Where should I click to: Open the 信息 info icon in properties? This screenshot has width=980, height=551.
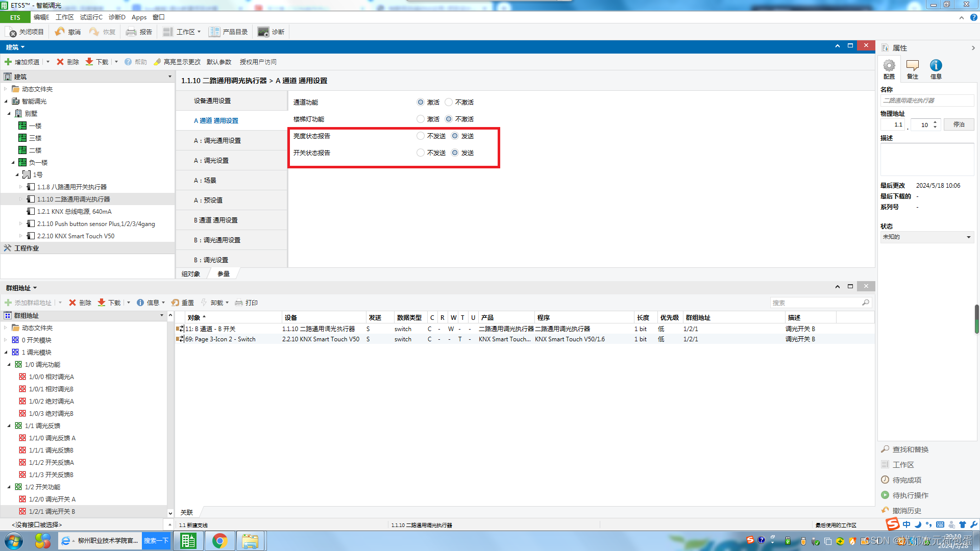click(936, 66)
